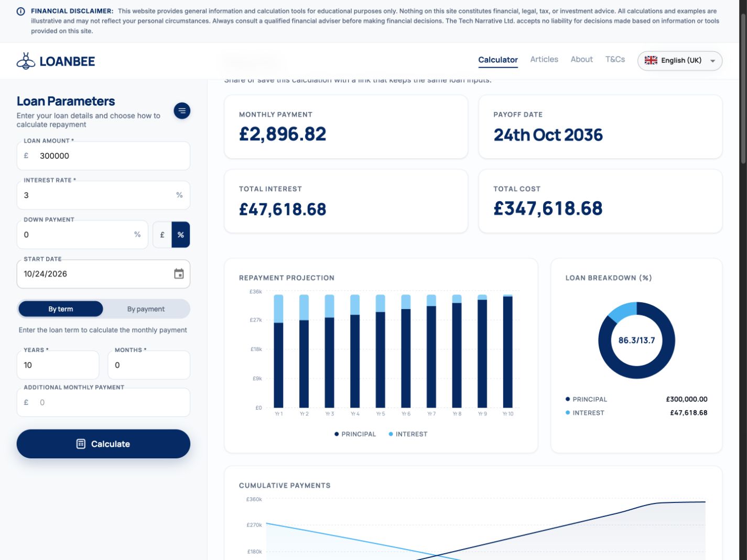The width and height of the screenshot is (747, 560).
Task: Click the Loan Parameters heading
Action: tap(66, 101)
